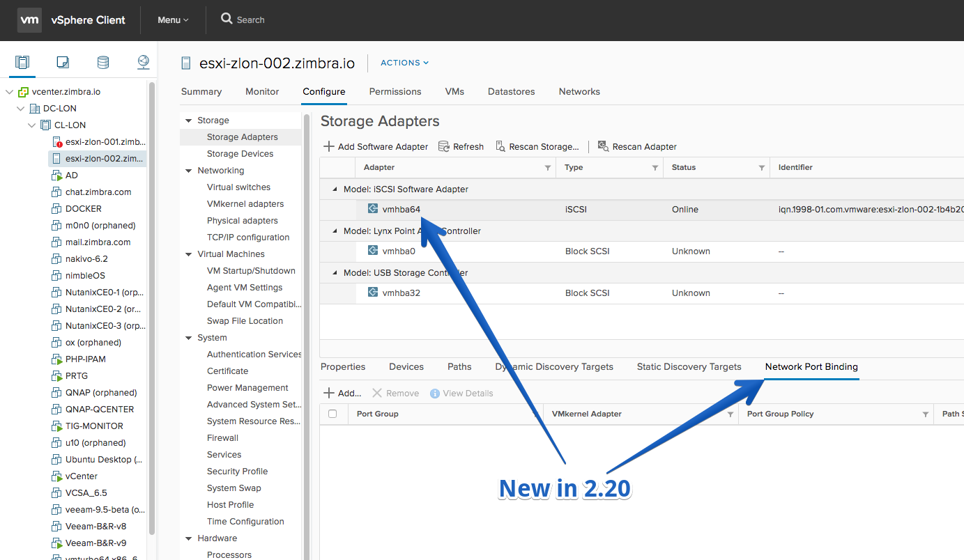Click the VM icon next to AD
This screenshot has height=560, width=964.
pos(57,176)
